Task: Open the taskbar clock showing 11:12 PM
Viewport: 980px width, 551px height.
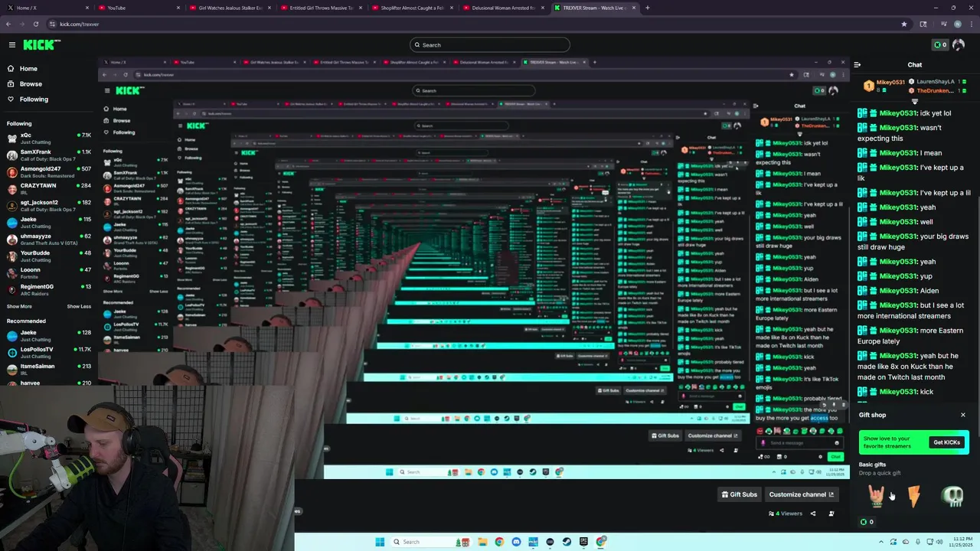Action: [959, 542]
